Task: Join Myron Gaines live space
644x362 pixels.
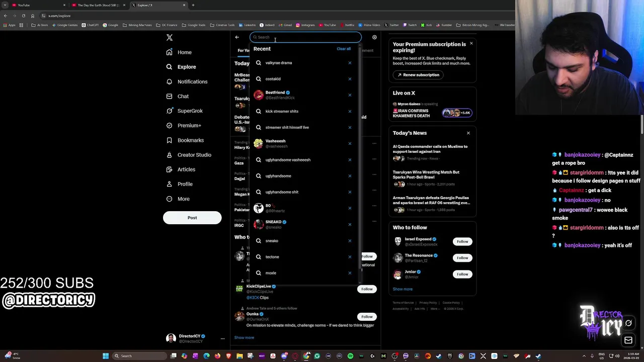Action: click(x=433, y=111)
